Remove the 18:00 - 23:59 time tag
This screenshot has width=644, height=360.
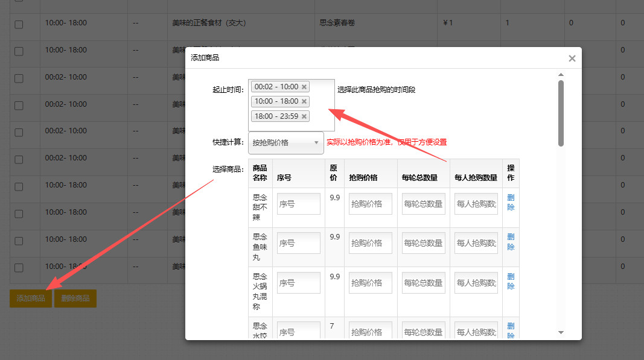pyautogui.click(x=304, y=116)
